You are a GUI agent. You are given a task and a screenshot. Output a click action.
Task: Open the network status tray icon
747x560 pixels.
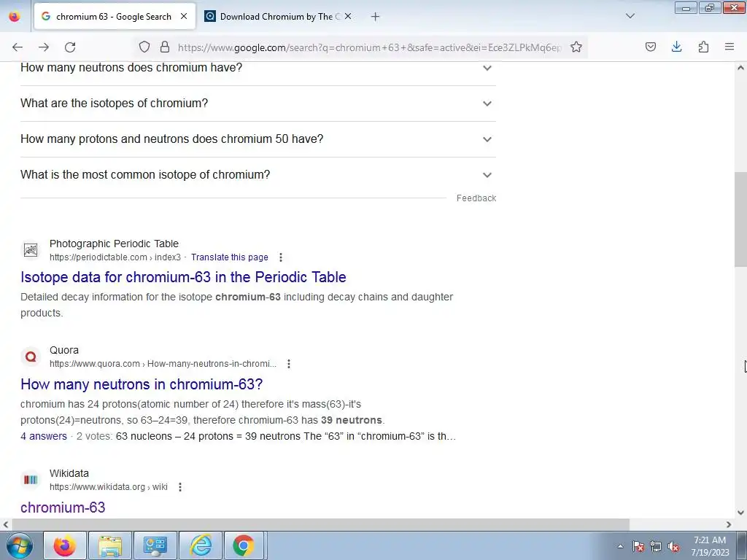pos(656,546)
